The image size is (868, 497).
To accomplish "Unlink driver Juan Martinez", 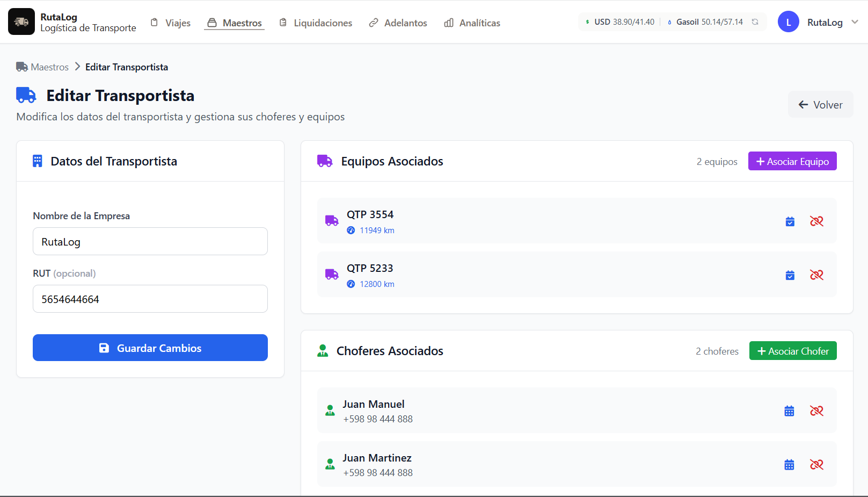I will coord(816,465).
